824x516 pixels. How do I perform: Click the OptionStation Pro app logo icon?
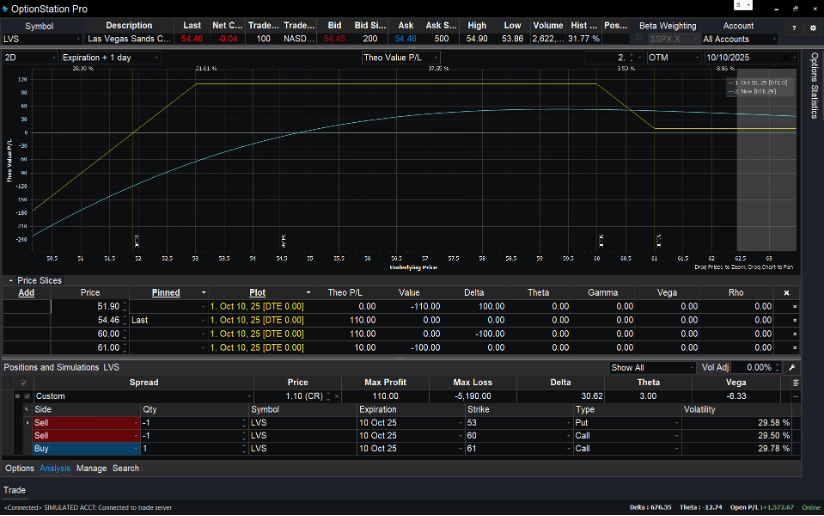(5, 9)
